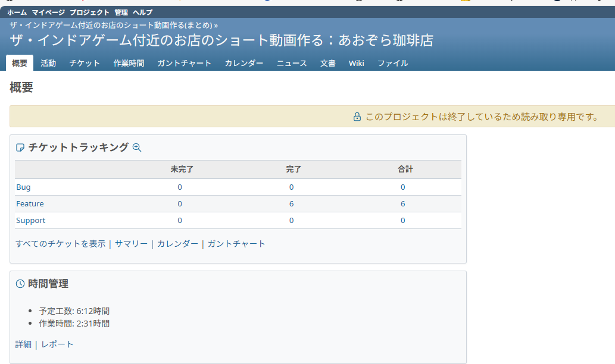Click Feature row 合計 count 6

[x=403, y=204]
